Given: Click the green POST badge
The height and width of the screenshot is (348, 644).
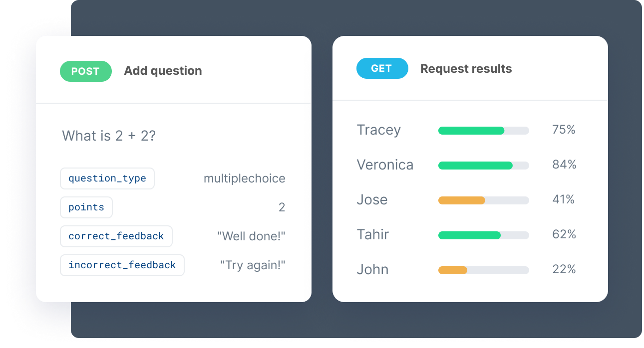Looking at the screenshot, I should coord(85,71).
